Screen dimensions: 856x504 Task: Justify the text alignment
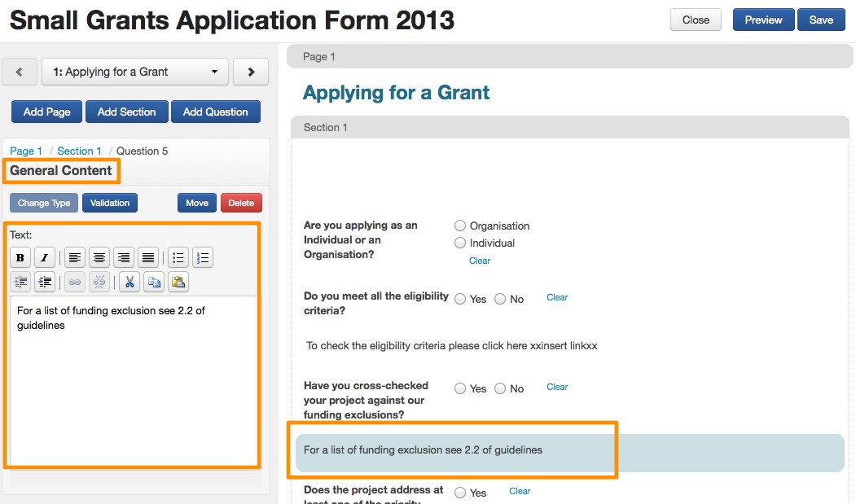(x=148, y=258)
